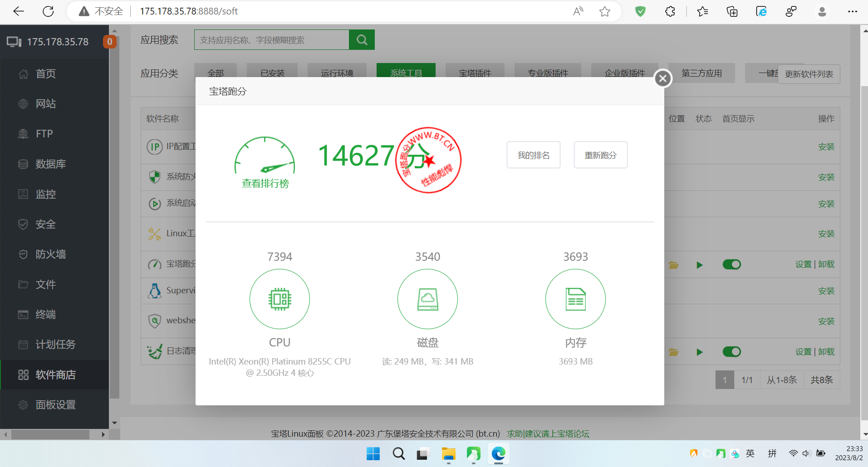Click the disk score icon

click(427, 299)
